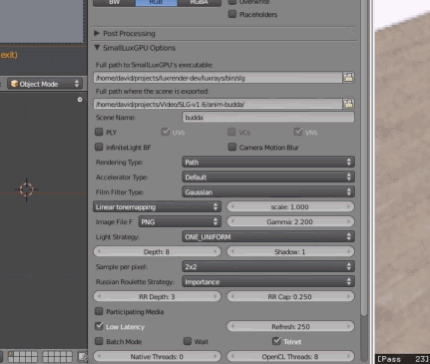The width and height of the screenshot is (430, 364).
Task: Open the Accelerator Type dropdown
Action: 268,177
